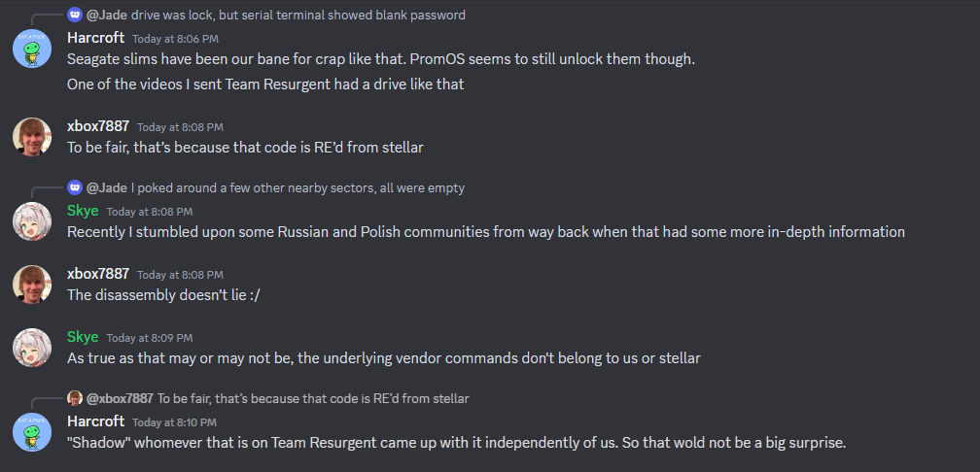Click the Today at 8:10 PM timestamp

174,422
